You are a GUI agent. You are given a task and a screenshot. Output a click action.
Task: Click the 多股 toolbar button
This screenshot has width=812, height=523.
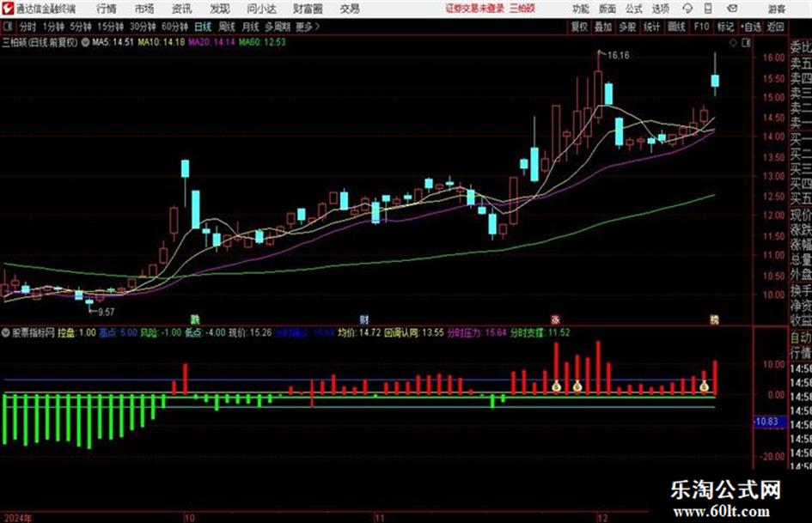[627, 27]
